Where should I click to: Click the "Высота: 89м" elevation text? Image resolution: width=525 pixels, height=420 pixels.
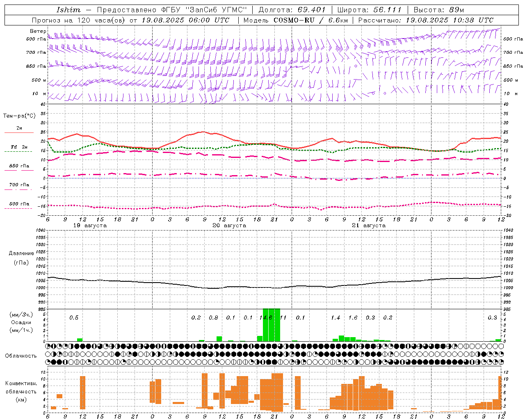(438, 10)
